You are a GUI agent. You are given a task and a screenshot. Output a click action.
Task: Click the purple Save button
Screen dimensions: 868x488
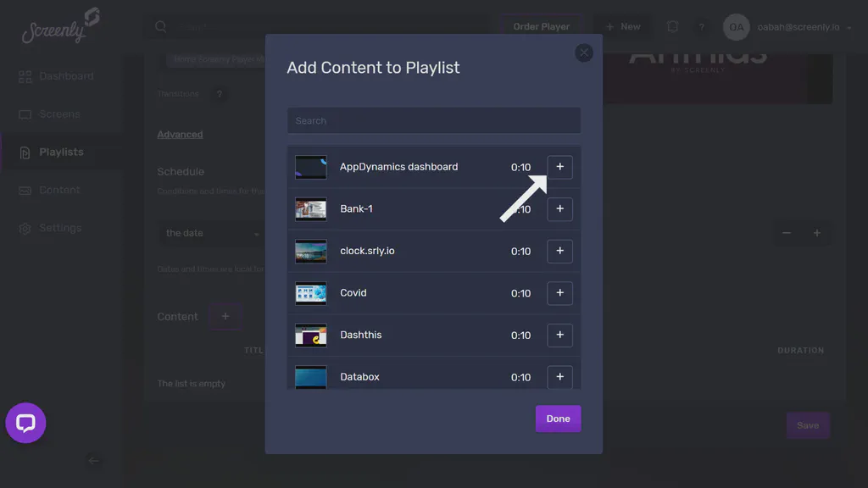click(x=808, y=425)
